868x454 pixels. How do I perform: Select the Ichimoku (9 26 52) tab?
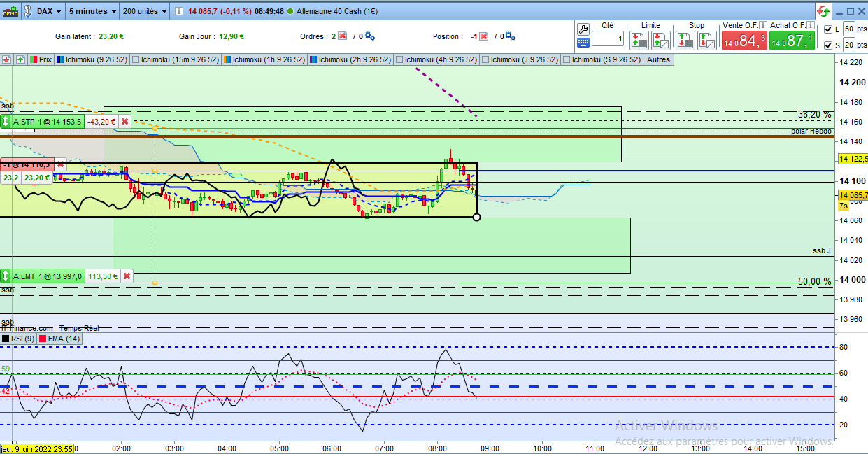pyautogui.click(x=92, y=60)
